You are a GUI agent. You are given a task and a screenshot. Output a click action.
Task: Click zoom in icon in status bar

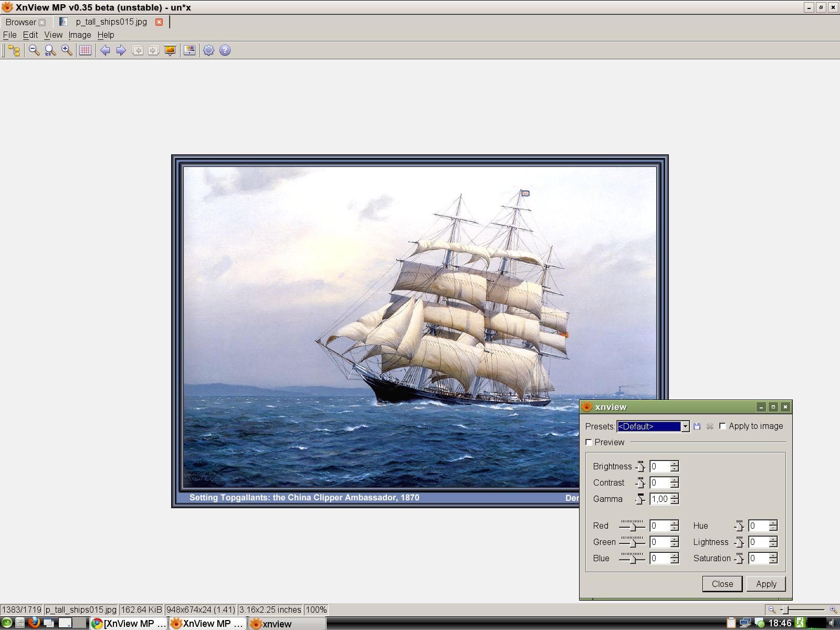pos(833,610)
